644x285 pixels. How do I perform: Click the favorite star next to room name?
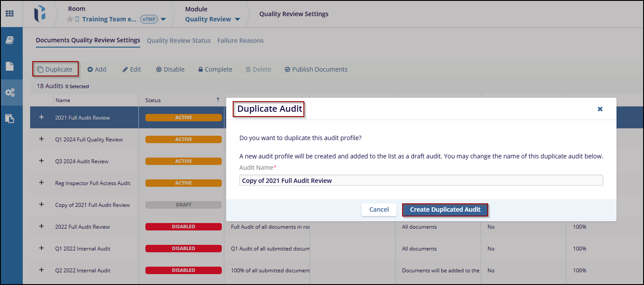[69, 19]
